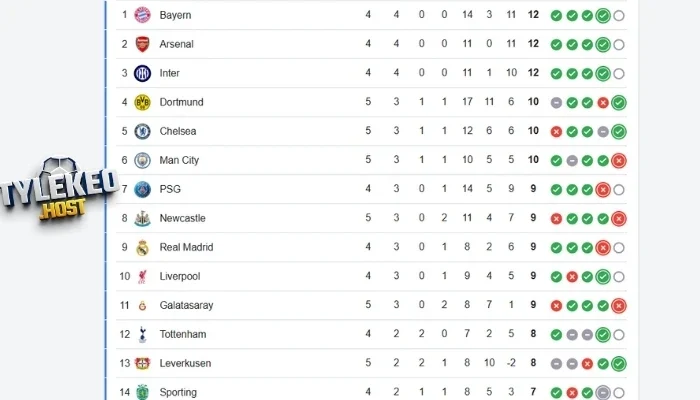The height and width of the screenshot is (400, 700).
Task: Open the Tottenham team link
Action: point(184,334)
